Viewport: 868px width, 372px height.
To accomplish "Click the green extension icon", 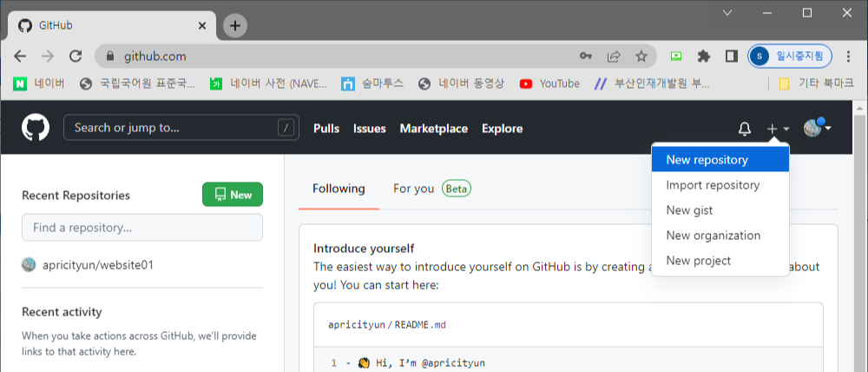I will point(676,56).
